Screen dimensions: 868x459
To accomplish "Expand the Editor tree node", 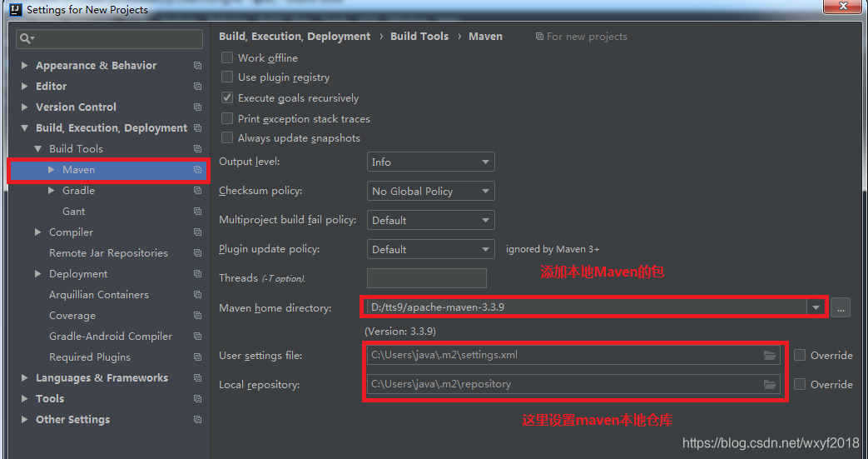I will pyautogui.click(x=24, y=87).
